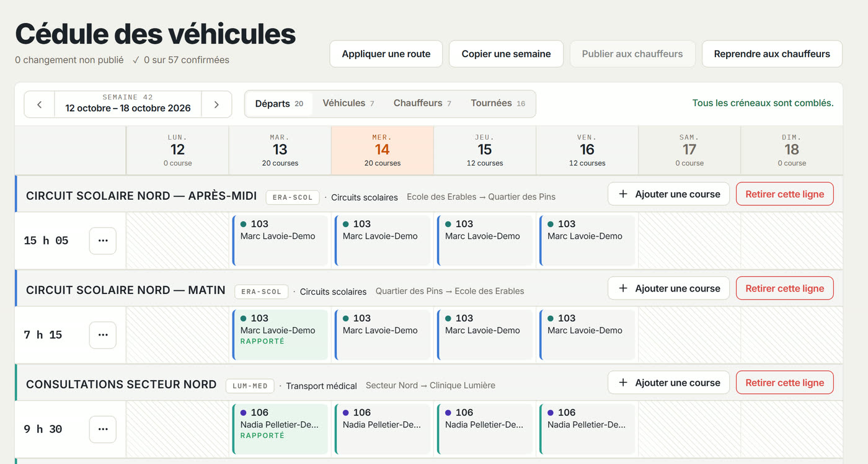The image size is (868, 464).
Task: Switch to Chauffeurs tab
Action: point(422,104)
